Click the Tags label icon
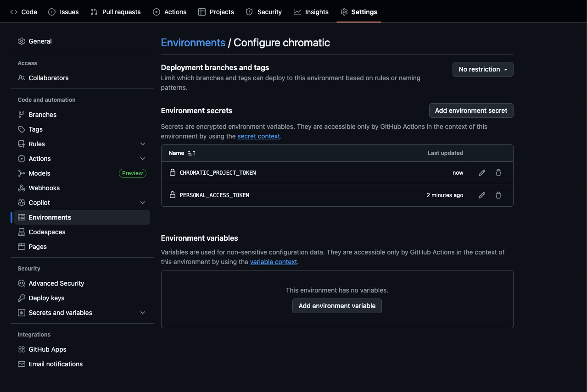The width and height of the screenshot is (587, 392). (22, 129)
